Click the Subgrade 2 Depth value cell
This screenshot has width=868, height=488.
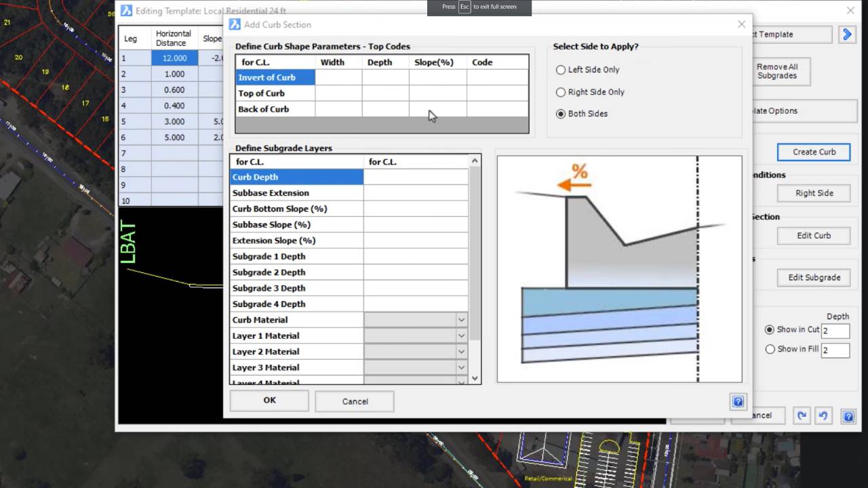(416, 272)
